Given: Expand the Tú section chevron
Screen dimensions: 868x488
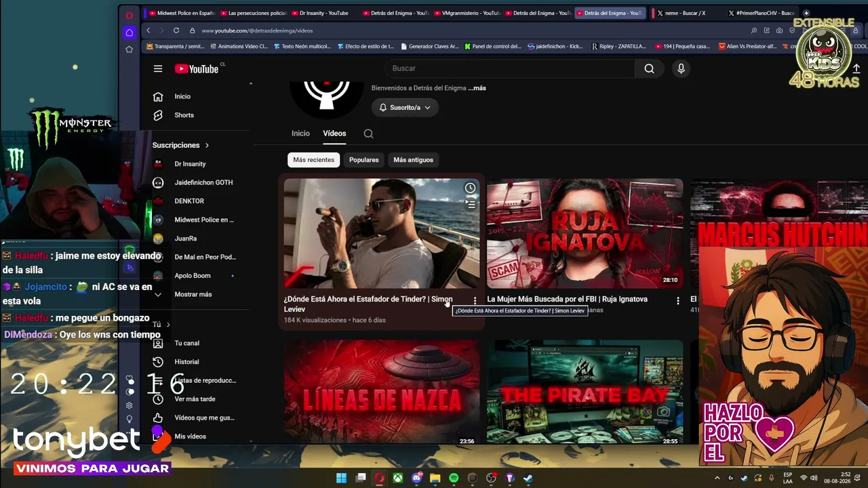Looking at the screenshot, I should 168,325.
